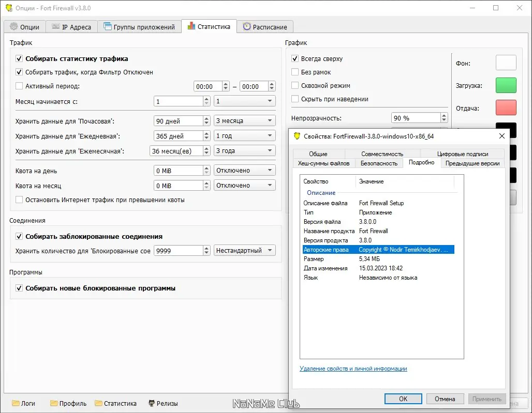This screenshot has height=413, width=532.
Task: Open the Месяц начинается с dropdown
Action: tap(245, 101)
